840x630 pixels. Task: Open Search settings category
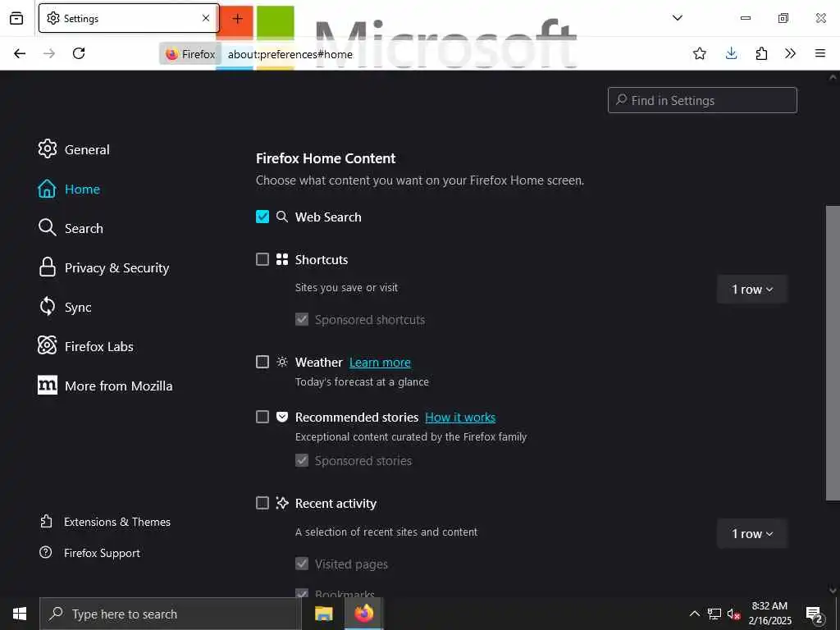click(71, 228)
